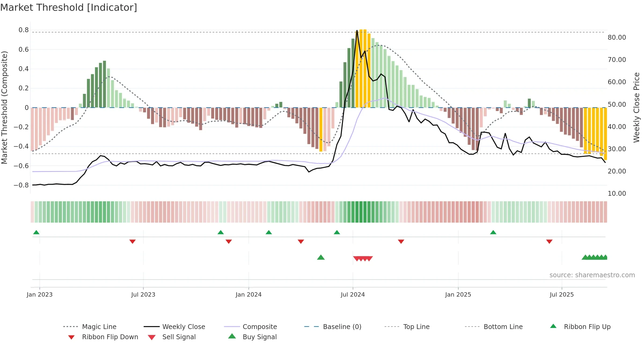Toggle the Sell Signal legend entry
The width and height of the screenshot is (644, 362).
[x=172, y=337]
